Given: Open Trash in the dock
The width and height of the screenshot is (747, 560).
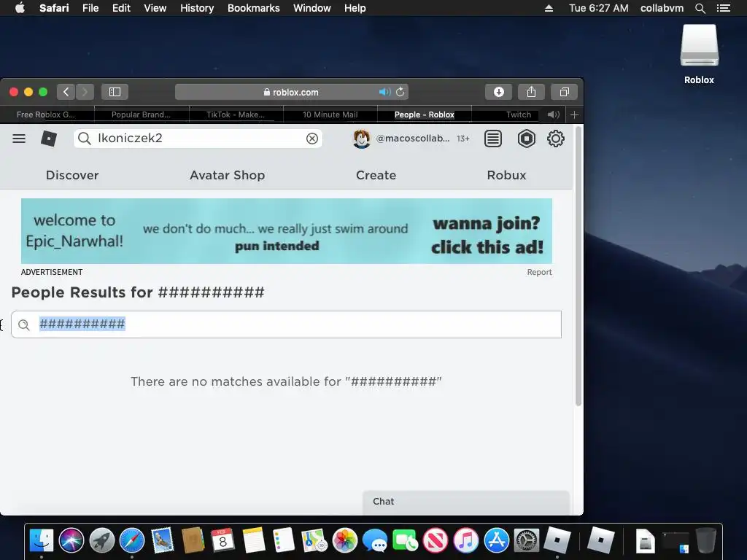Looking at the screenshot, I should pos(706,540).
